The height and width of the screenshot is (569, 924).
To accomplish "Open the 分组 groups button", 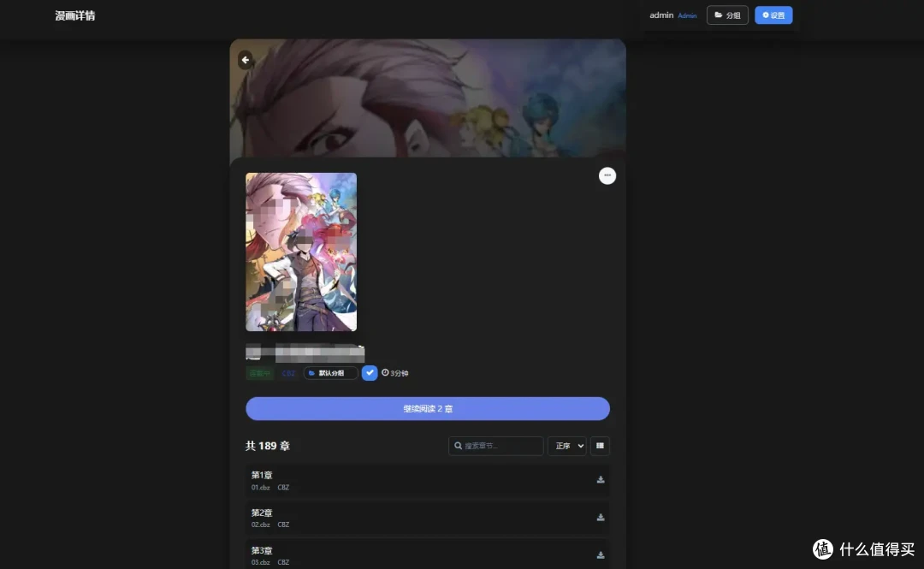I will click(727, 15).
